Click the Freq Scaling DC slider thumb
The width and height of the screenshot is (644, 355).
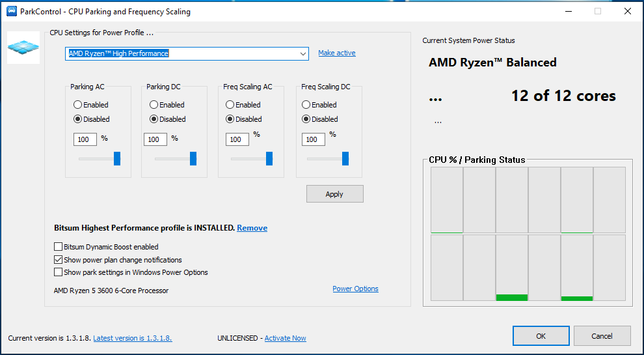click(345, 158)
